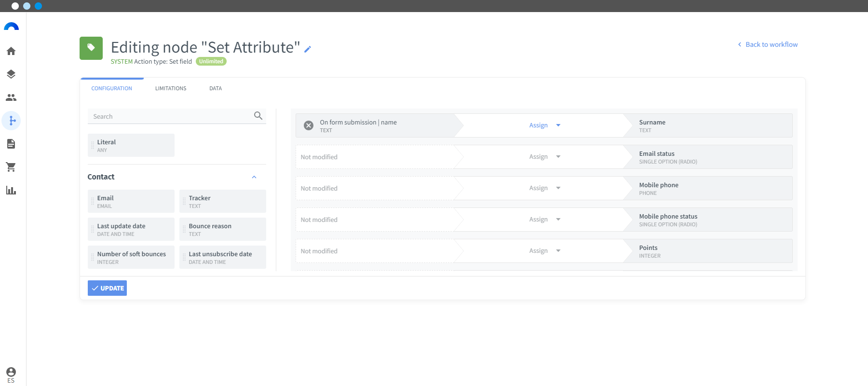Open Assign dropdown for Points

[545, 251]
